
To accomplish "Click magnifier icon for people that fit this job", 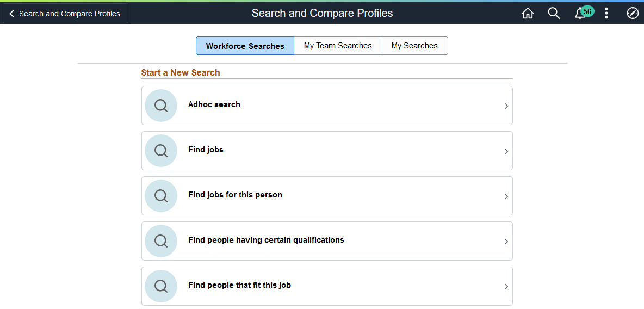I will coord(161,286).
